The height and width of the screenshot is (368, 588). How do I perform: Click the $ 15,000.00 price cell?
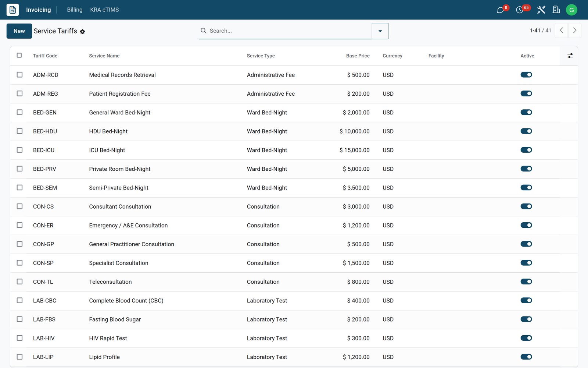point(355,150)
